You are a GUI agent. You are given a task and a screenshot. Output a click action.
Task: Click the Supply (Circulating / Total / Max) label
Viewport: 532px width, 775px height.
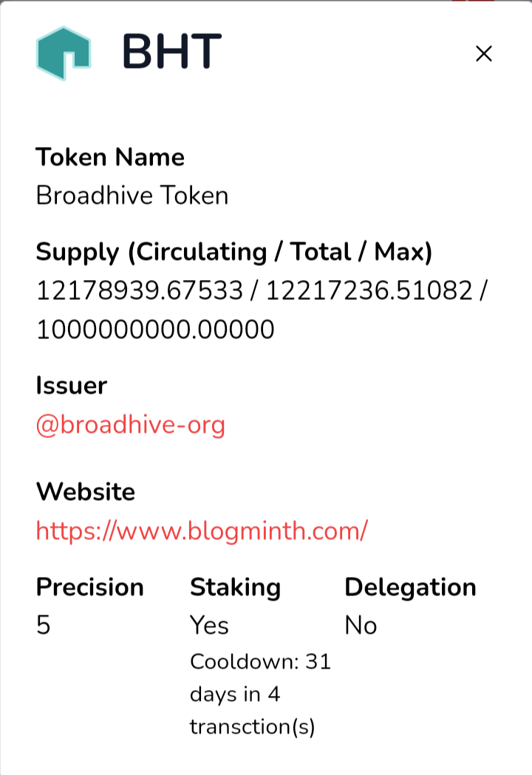(234, 252)
